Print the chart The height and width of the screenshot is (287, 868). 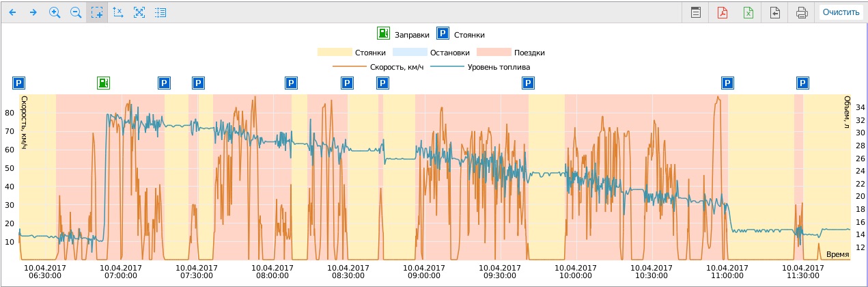(802, 12)
